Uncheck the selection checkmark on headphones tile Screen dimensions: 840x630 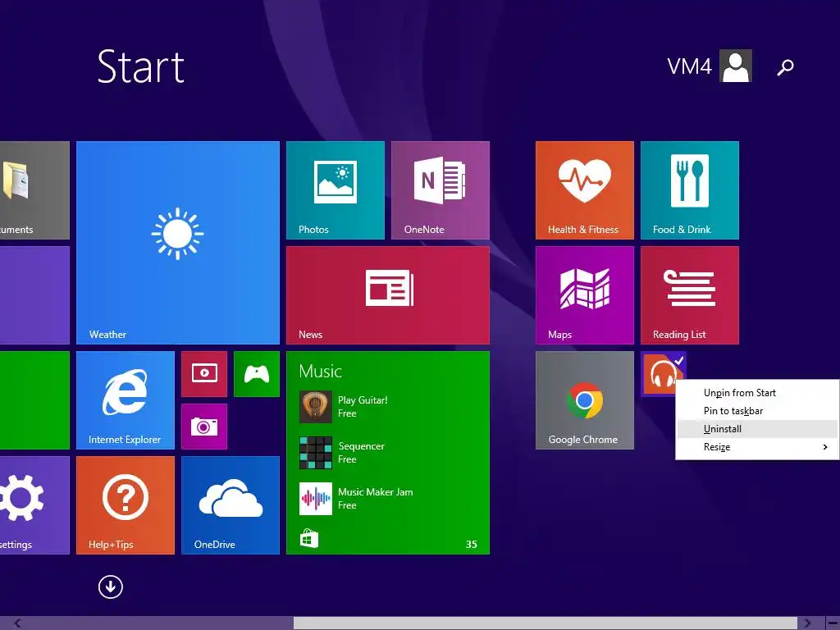click(x=678, y=360)
